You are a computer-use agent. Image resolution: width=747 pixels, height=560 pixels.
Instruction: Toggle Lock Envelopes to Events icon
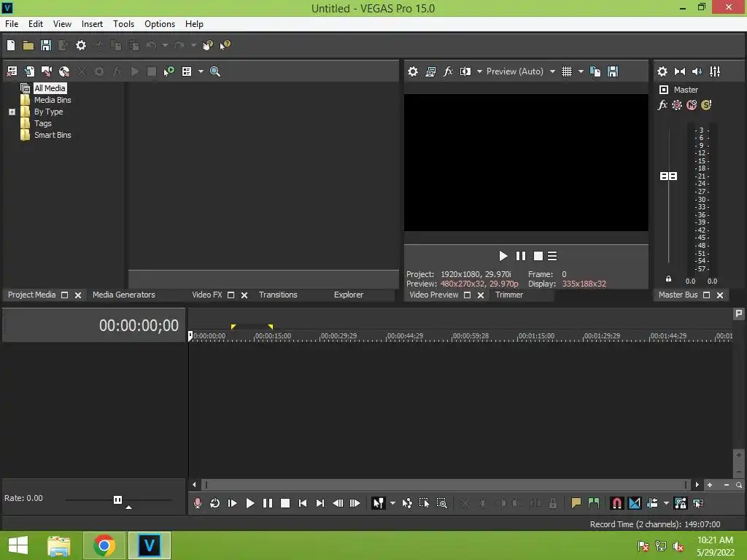[681, 503]
